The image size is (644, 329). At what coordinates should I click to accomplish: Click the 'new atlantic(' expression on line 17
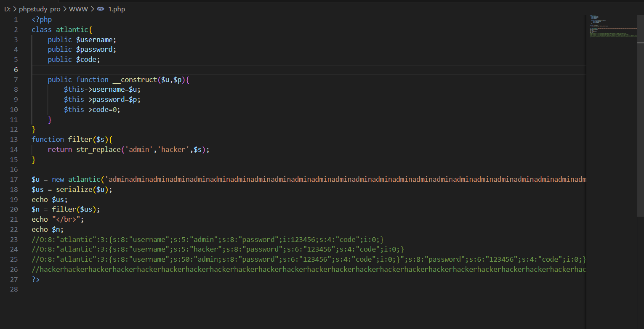(x=78, y=179)
